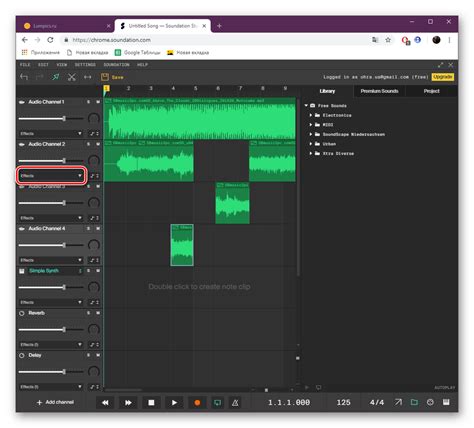Click the orange record button
The width and height of the screenshot is (474, 428).
click(x=197, y=403)
